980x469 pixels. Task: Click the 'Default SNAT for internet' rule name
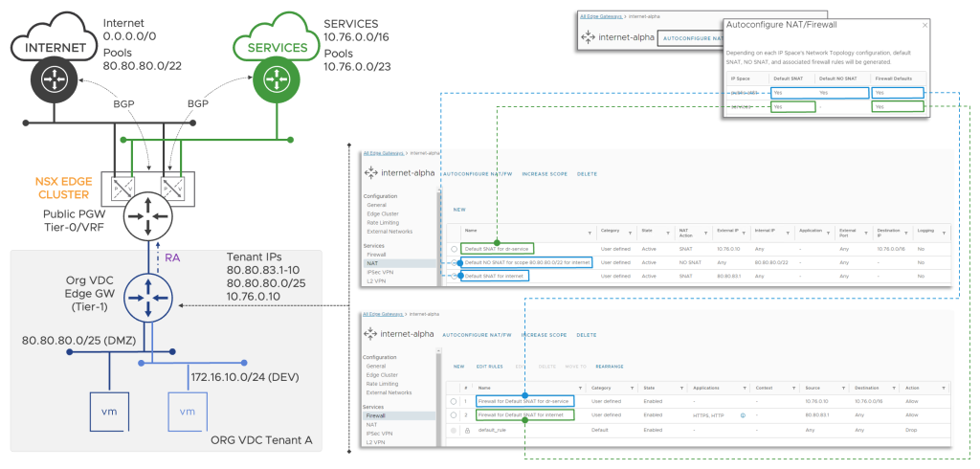point(492,276)
